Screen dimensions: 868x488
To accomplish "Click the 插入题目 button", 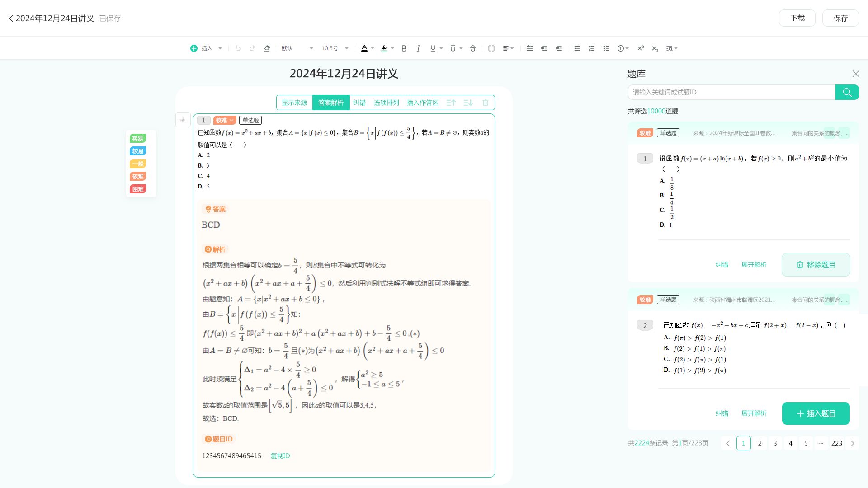I will 816,413.
